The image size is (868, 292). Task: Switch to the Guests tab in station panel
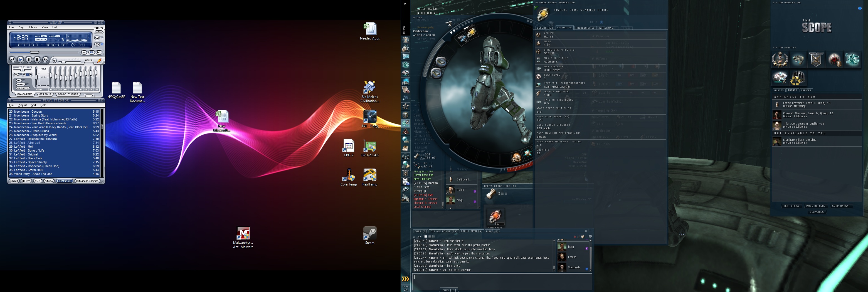[779, 90]
